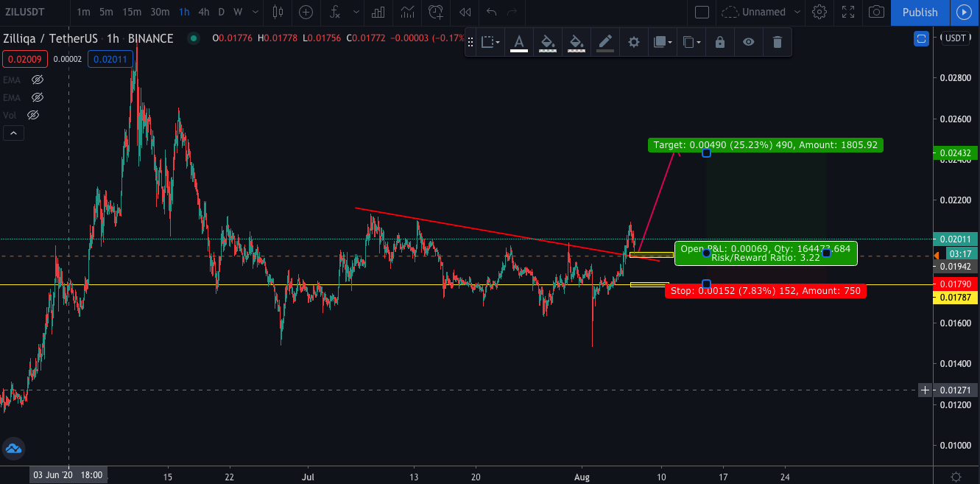The width and height of the screenshot is (980, 484).
Task: Click the cloud icon in bottom left
Action: tap(13, 448)
